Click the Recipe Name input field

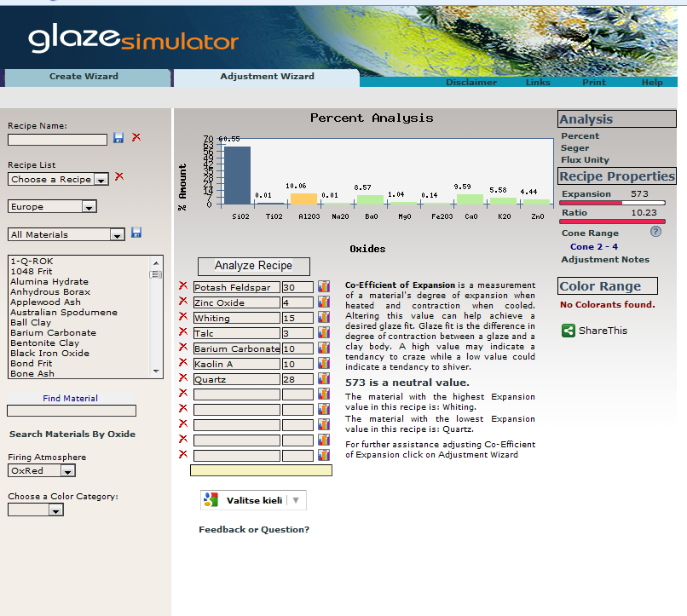[57, 140]
